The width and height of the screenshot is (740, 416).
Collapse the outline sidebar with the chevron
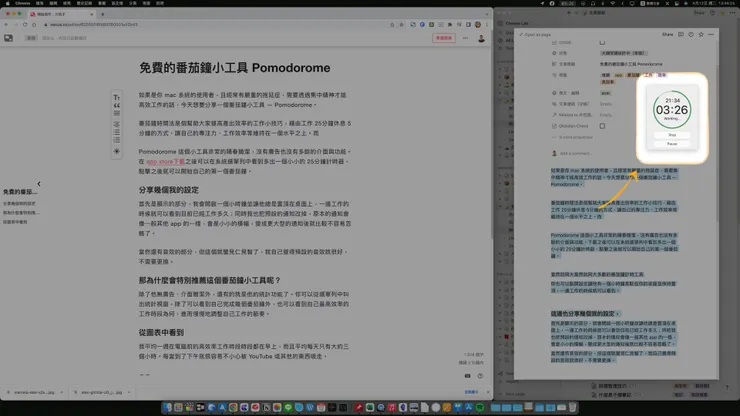39,184
